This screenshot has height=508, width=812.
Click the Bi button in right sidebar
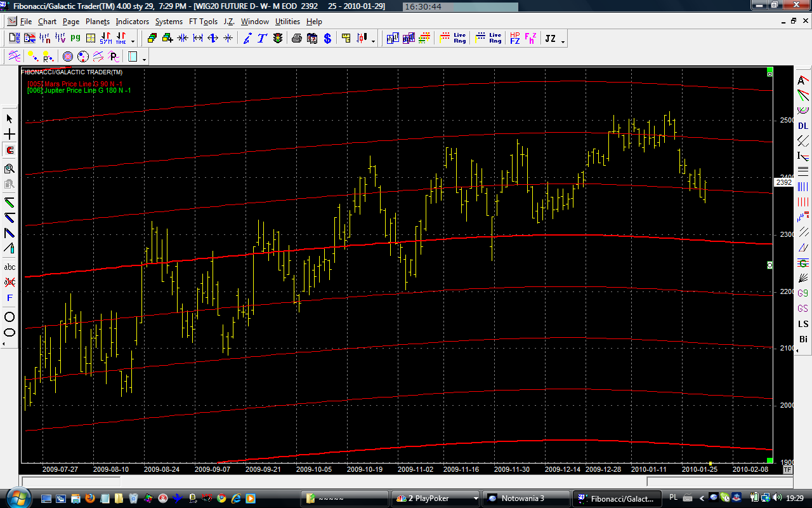[803, 339]
